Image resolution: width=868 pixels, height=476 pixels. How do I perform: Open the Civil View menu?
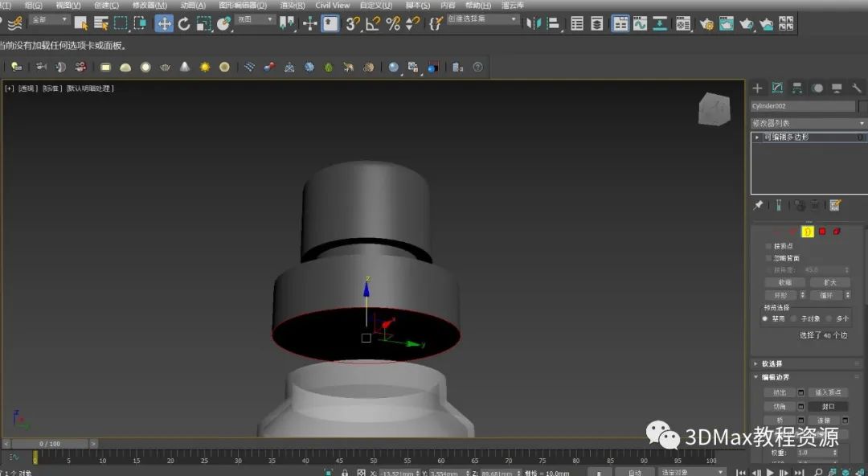332,5
